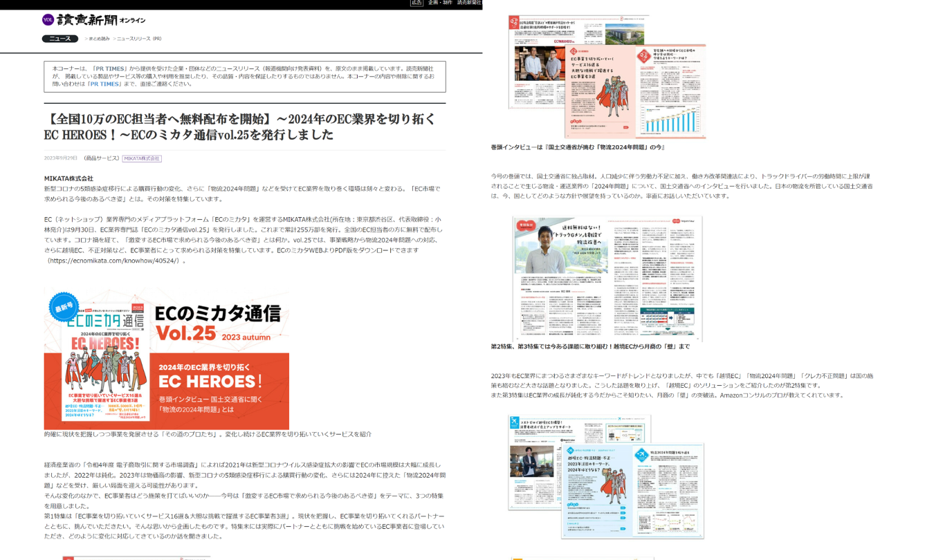
Task: Click the bold MIKATA株式会社 heading above the body text
Action: click(68, 178)
